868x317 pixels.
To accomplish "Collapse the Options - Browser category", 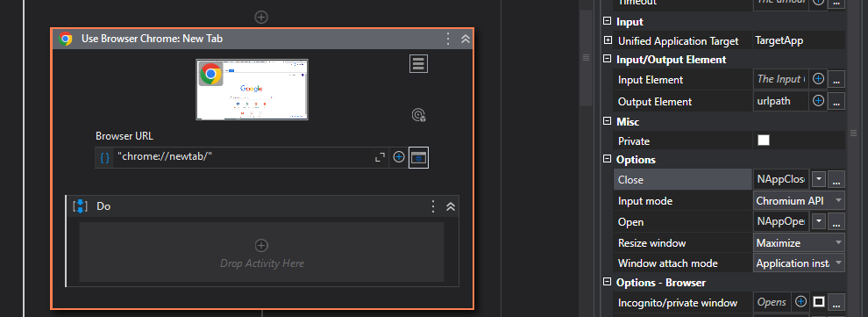I will click(608, 283).
